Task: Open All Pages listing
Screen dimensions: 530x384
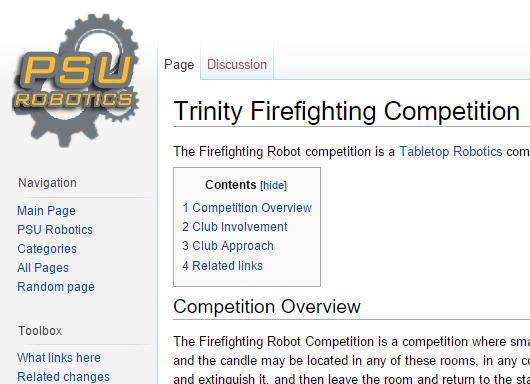Action: click(x=43, y=268)
